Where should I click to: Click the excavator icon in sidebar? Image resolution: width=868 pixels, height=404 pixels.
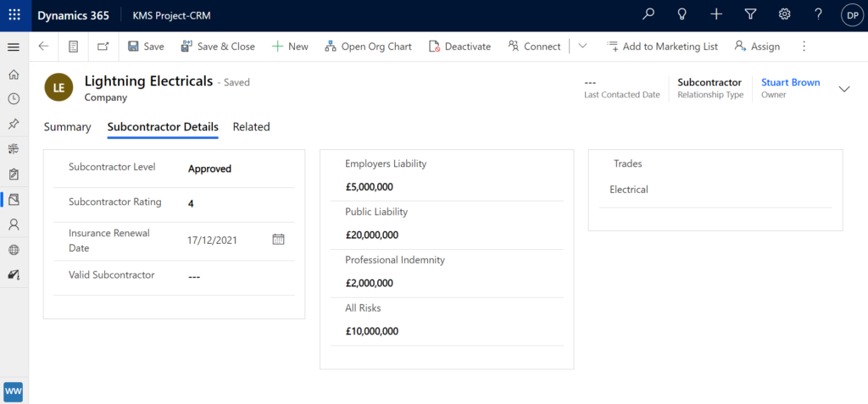point(14,274)
